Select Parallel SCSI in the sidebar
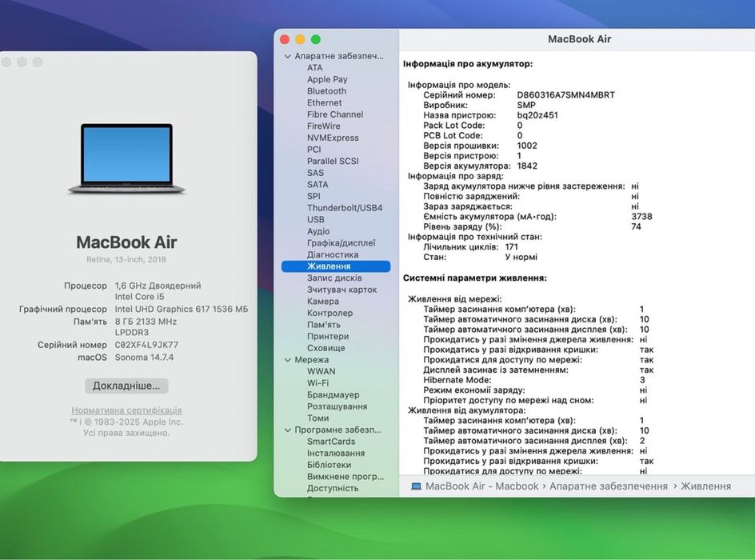The width and height of the screenshot is (755, 560). pos(333,162)
